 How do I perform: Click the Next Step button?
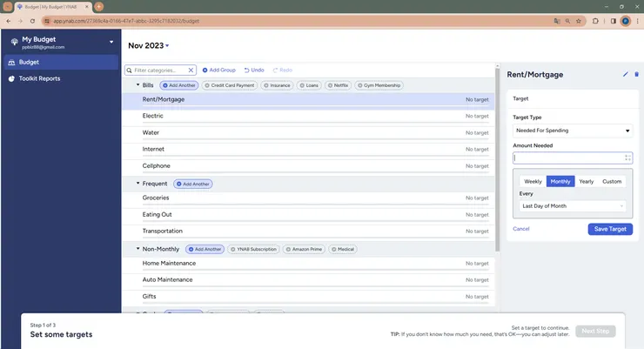coord(595,332)
